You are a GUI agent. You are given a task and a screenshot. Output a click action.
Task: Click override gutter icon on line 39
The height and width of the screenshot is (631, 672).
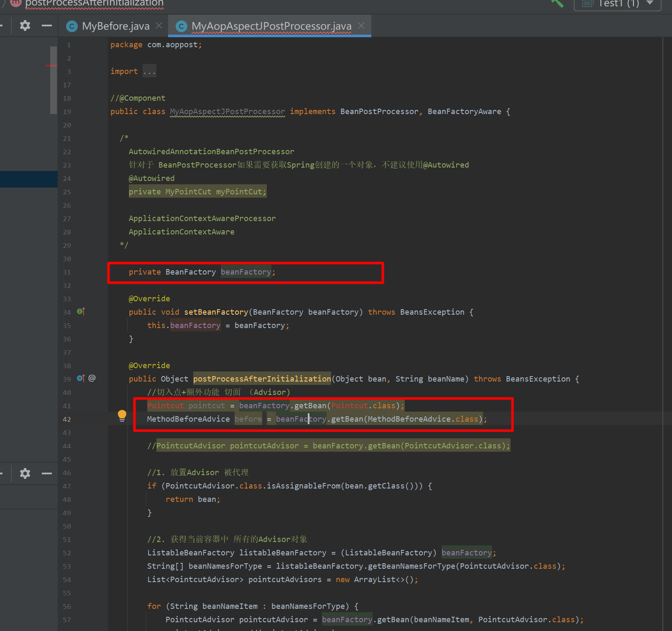pos(81,378)
